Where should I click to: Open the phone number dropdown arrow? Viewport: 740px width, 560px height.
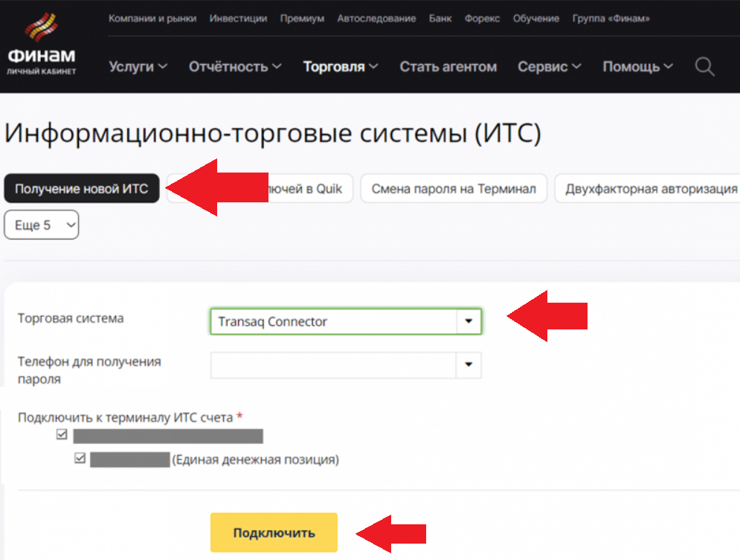[x=469, y=365]
